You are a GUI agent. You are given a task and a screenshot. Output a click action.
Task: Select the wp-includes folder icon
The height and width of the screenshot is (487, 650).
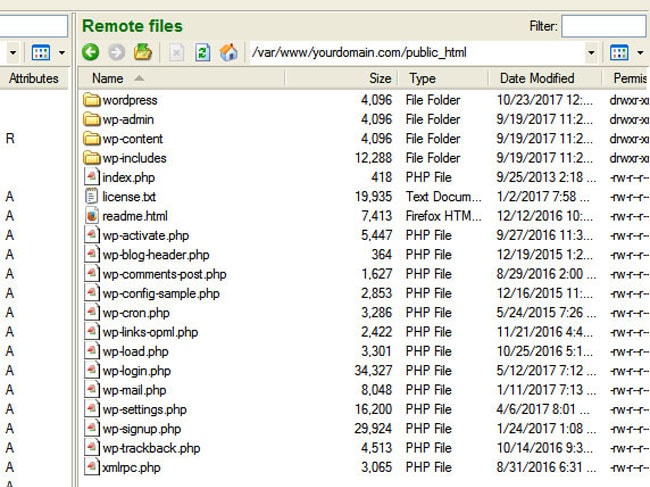[92, 158]
